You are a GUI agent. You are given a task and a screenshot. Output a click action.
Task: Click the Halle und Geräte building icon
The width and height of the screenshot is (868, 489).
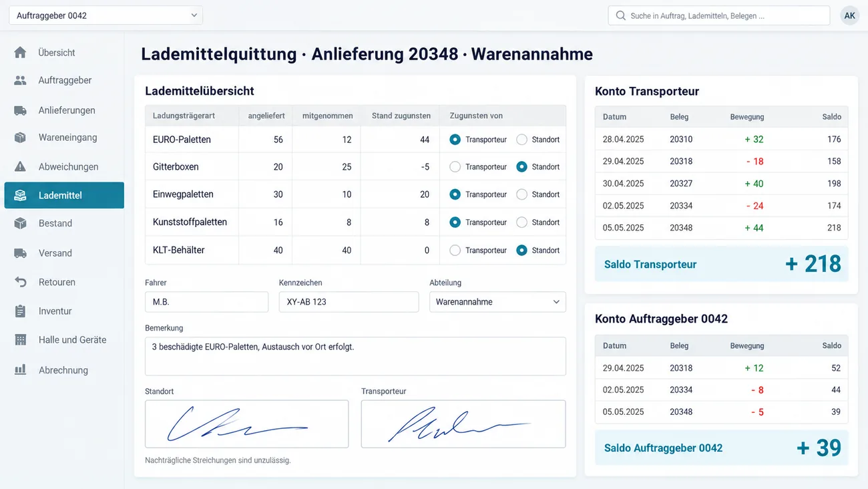20,339
